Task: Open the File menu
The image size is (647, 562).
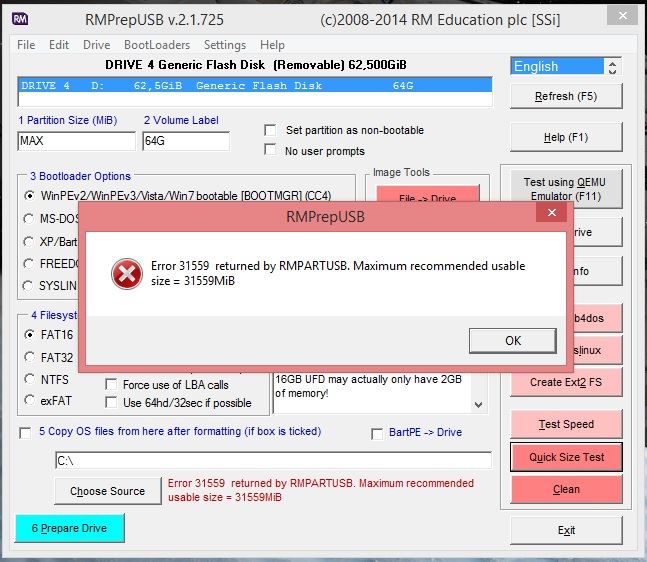Action: [x=26, y=45]
